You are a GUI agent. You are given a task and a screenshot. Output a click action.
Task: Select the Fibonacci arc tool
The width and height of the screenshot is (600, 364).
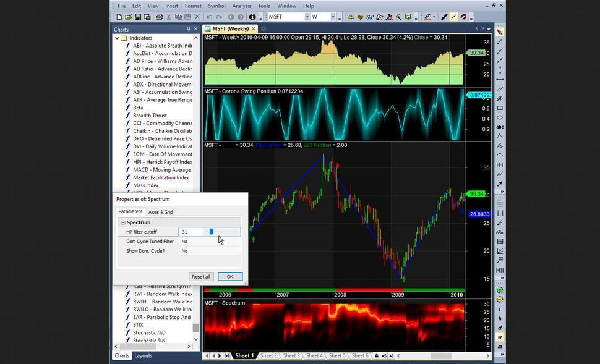(500, 232)
